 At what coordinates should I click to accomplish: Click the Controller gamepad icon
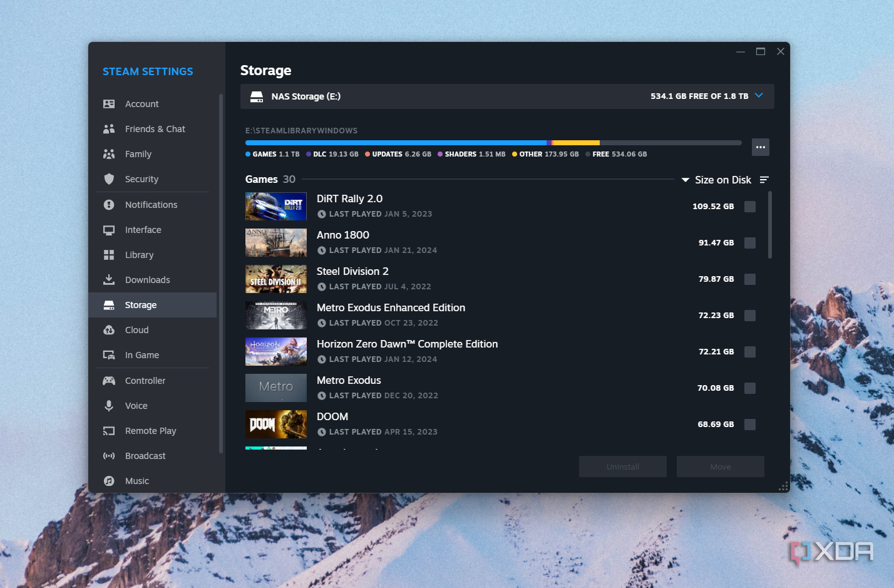click(x=109, y=381)
